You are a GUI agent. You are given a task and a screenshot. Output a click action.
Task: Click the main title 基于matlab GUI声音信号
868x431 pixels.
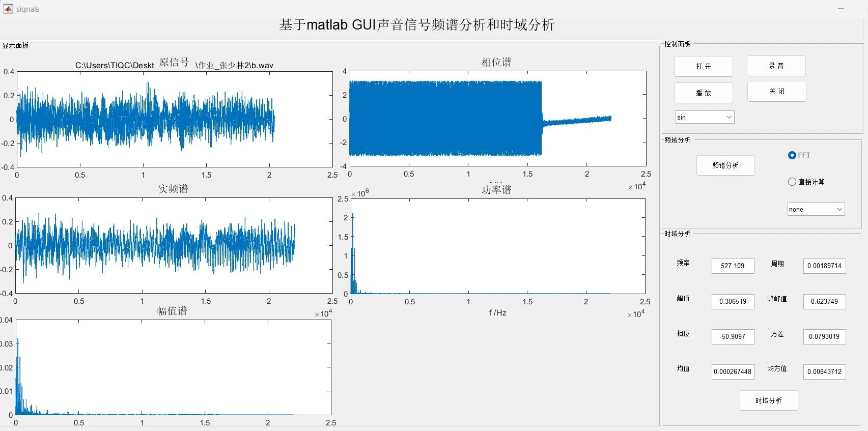[417, 24]
